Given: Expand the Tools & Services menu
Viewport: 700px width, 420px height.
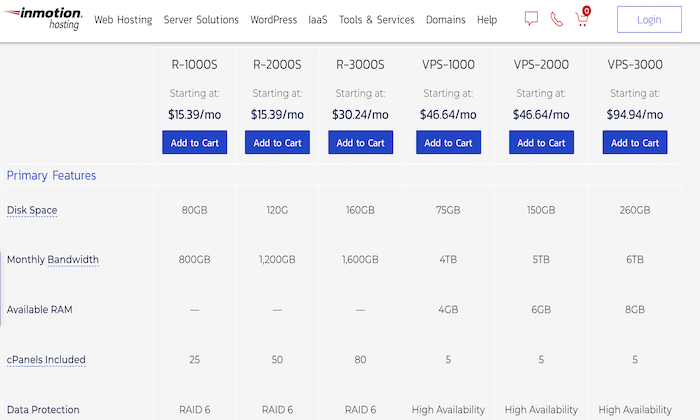Looking at the screenshot, I should point(376,20).
